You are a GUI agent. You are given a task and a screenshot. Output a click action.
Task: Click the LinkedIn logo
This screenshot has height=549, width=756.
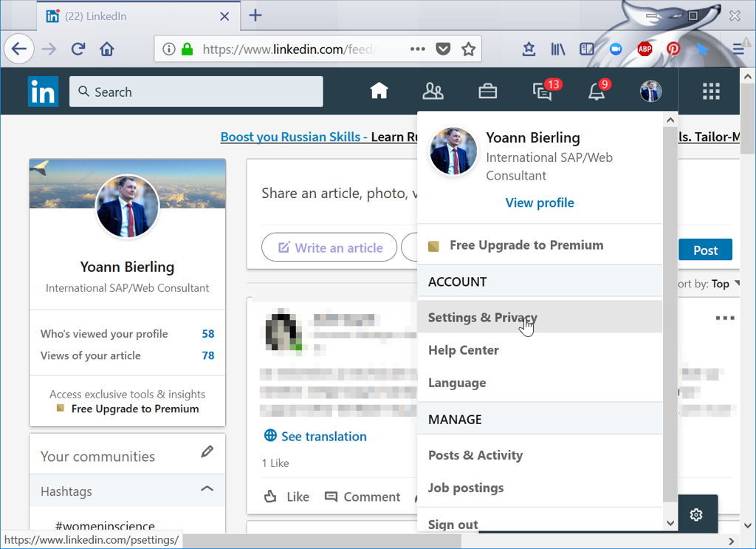tap(43, 90)
